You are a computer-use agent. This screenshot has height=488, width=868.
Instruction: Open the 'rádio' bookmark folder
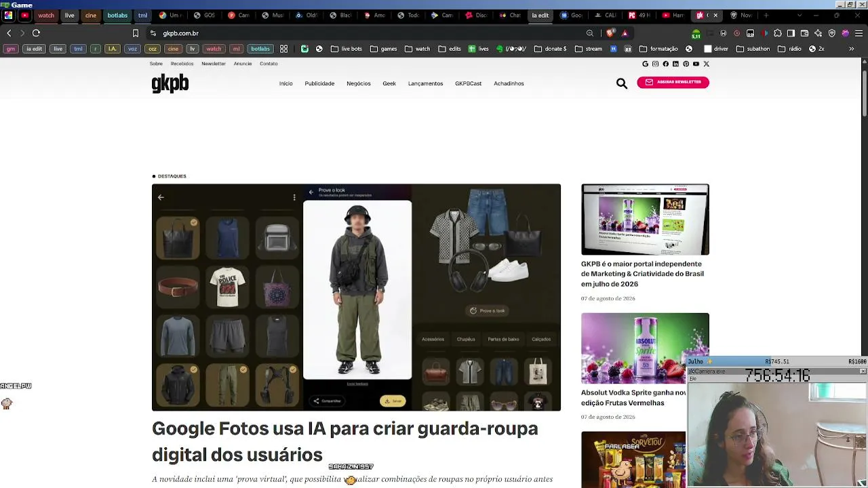[789, 49]
